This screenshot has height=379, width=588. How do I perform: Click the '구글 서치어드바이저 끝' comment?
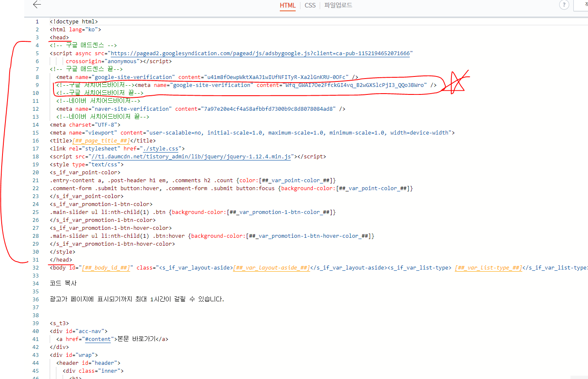click(x=100, y=93)
